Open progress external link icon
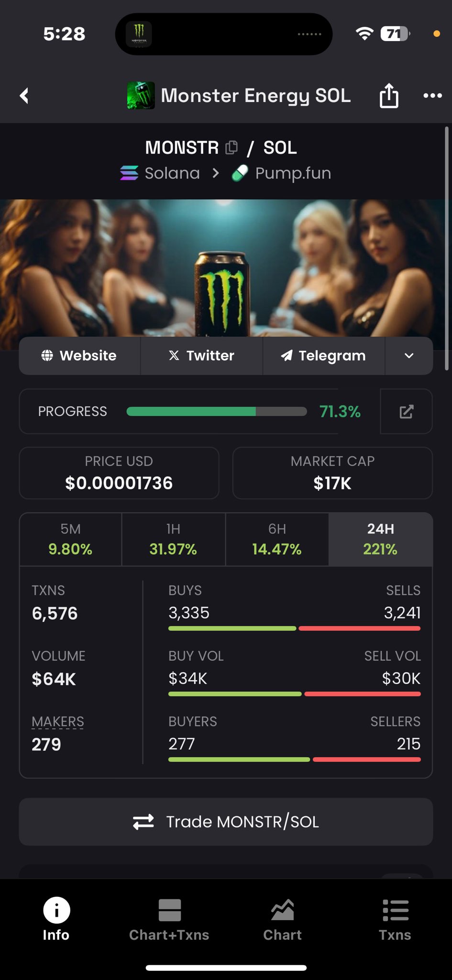Viewport: 452px width, 980px height. (x=406, y=412)
